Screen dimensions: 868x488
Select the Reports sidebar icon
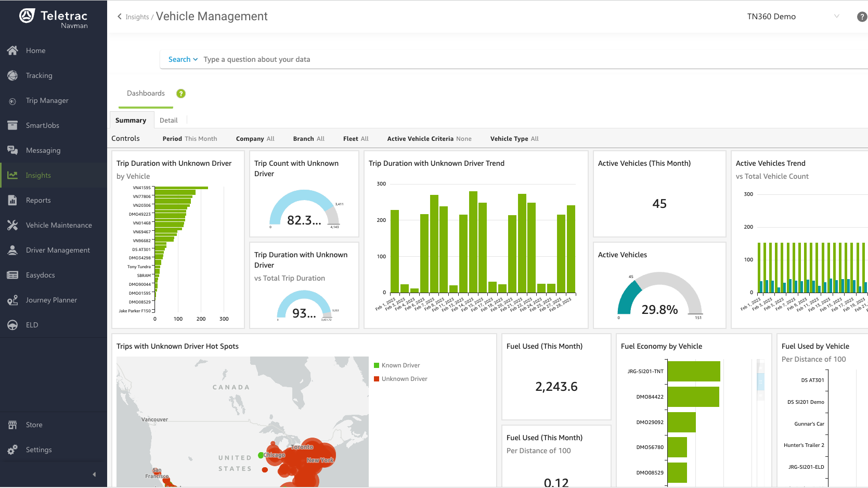[12, 200]
